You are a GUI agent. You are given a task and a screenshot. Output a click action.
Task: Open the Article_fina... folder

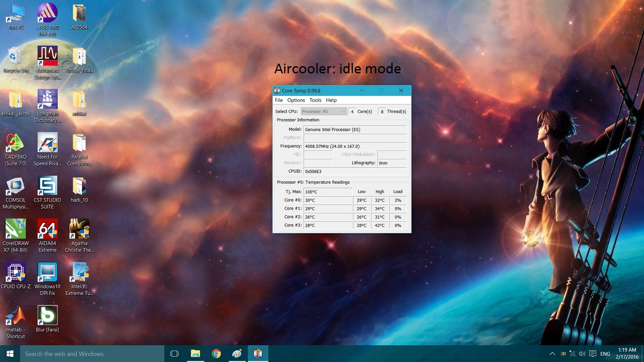pos(79,60)
